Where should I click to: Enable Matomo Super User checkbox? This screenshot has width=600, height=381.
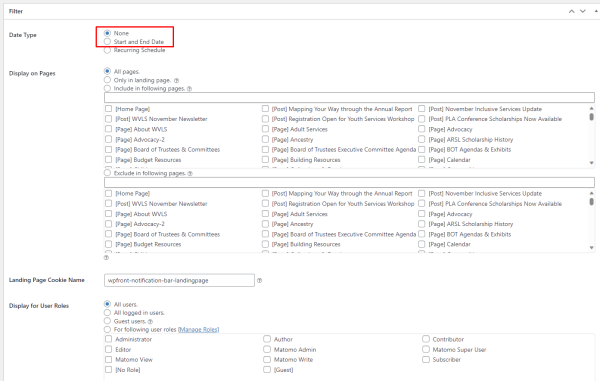pos(426,349)
